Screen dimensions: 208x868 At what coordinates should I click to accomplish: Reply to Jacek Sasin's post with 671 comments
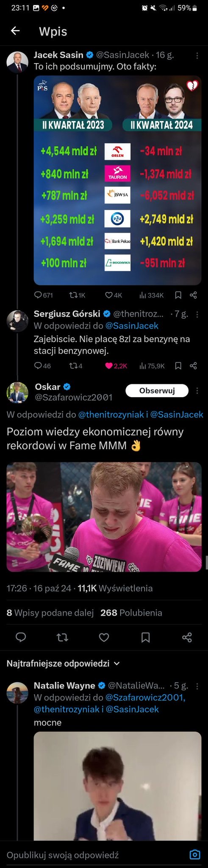click(43, 295)
